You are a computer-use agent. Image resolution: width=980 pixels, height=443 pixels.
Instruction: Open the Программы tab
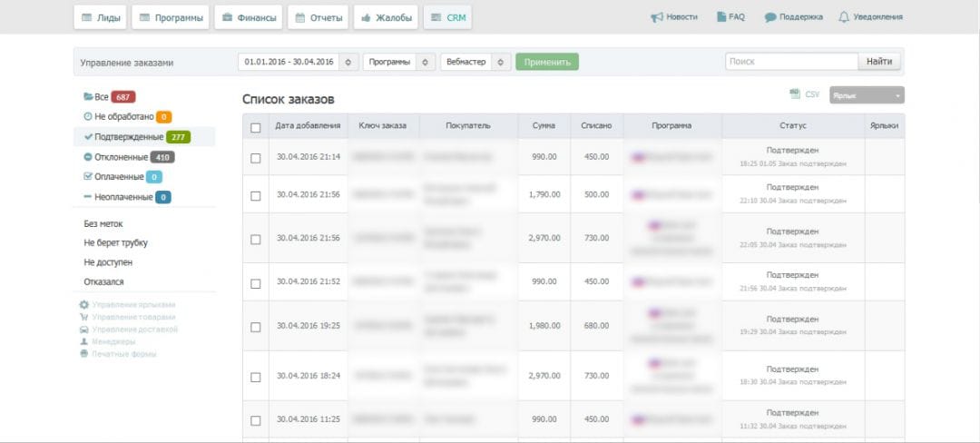[171, 17]
